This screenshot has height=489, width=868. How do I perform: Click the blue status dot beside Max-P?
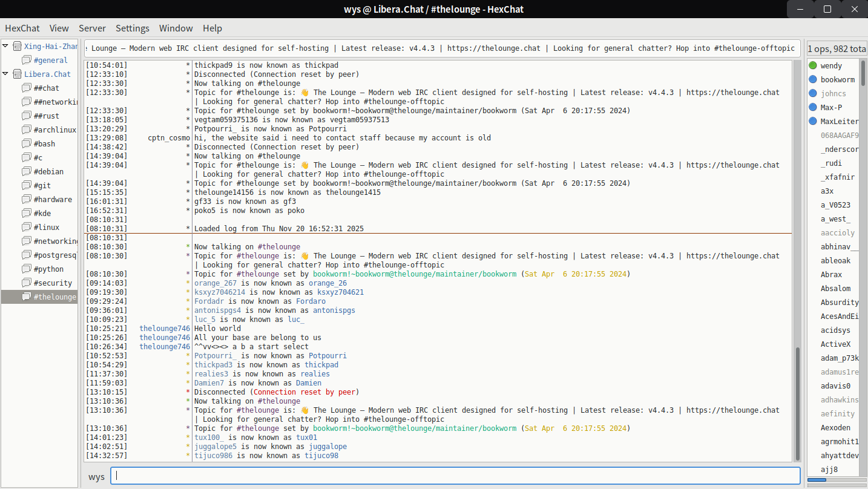tap(813, 107)
